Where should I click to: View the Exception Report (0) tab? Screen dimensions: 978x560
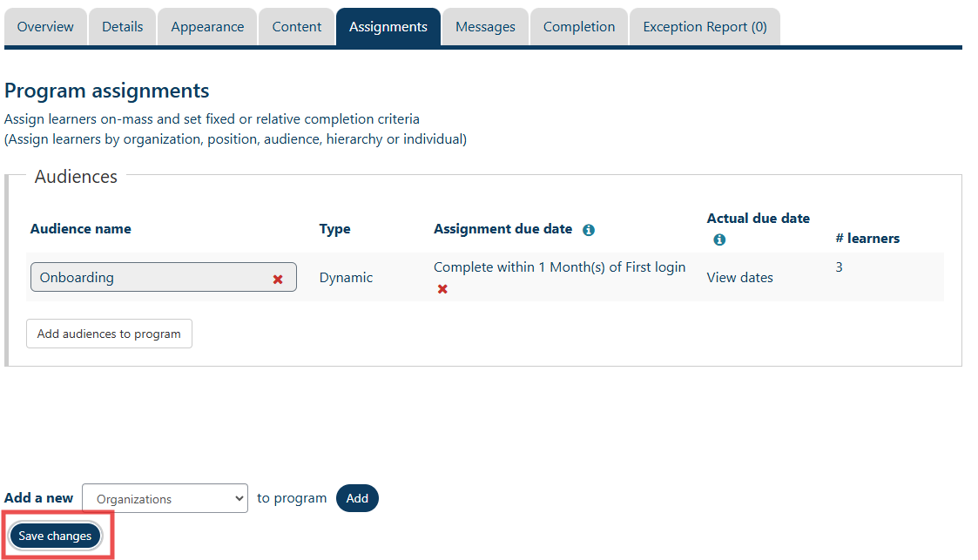705,27
